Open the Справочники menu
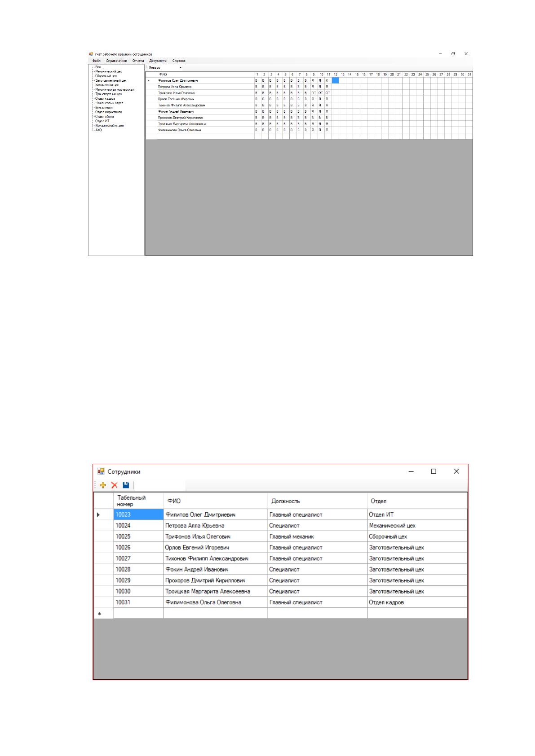 [x=116, y=61]
